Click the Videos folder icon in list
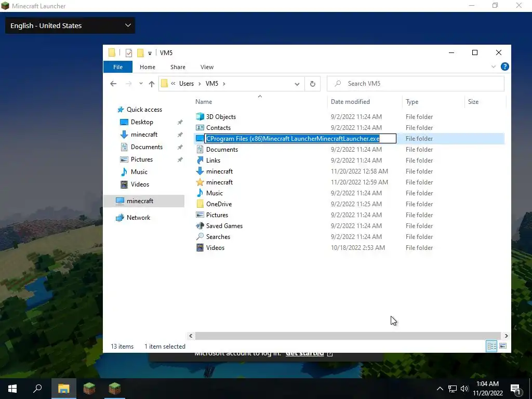532x399 pixels. pyautogui.click(x=200, y=248)
